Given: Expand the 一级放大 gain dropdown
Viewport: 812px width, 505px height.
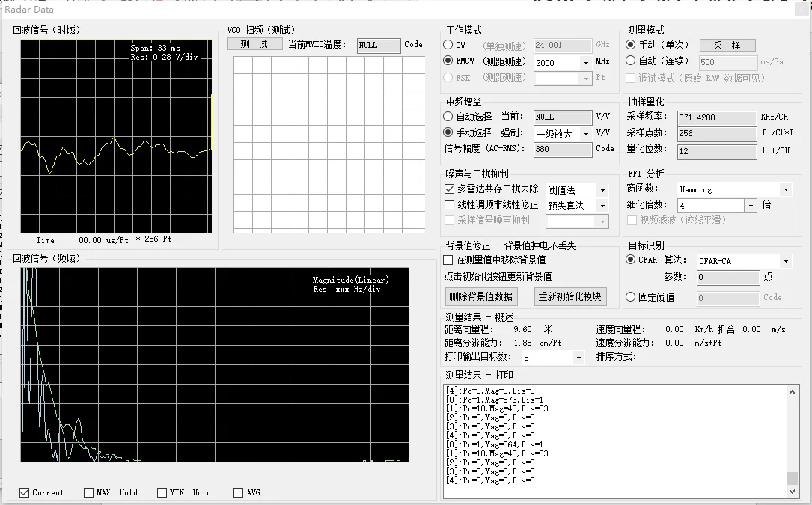Looking at the screenshot, I should click(x=586, y=134).
